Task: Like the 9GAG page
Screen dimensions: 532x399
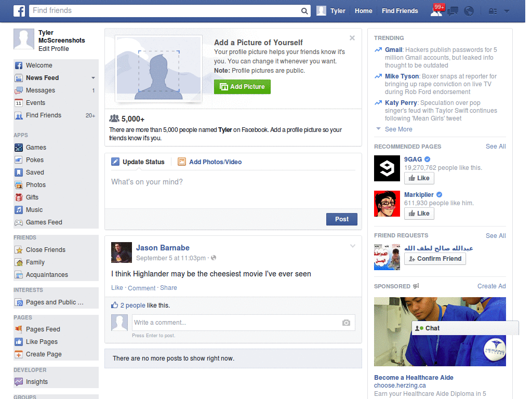Action: tap(419, 178)
